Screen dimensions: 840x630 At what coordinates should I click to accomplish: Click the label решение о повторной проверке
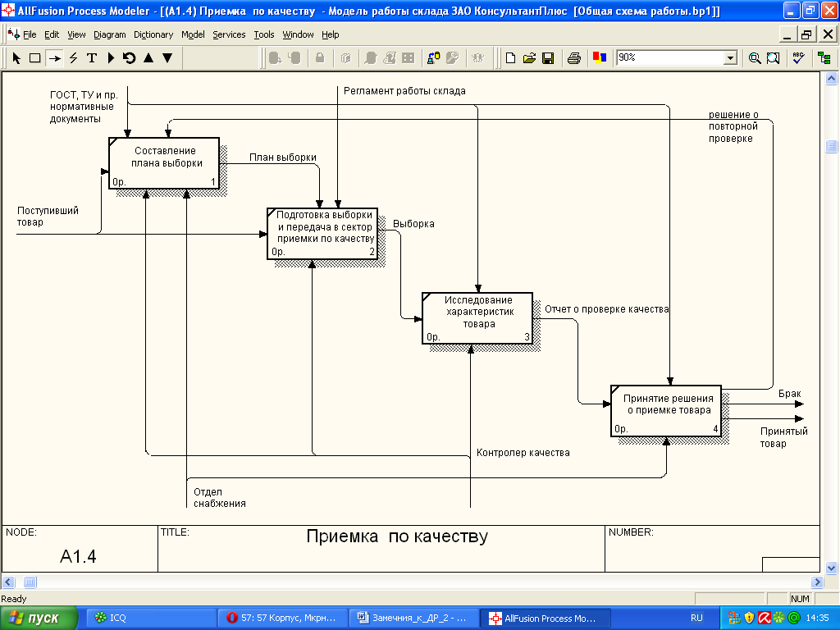733,126
